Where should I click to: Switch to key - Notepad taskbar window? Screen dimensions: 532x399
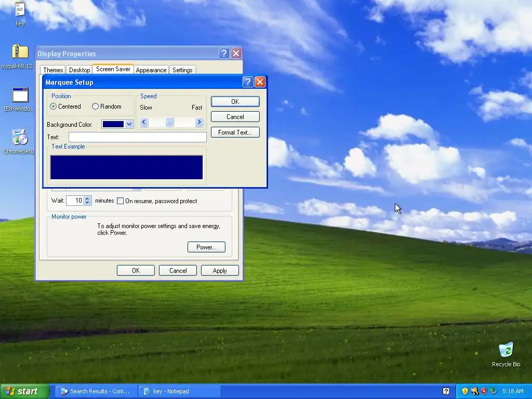(180, 391)
